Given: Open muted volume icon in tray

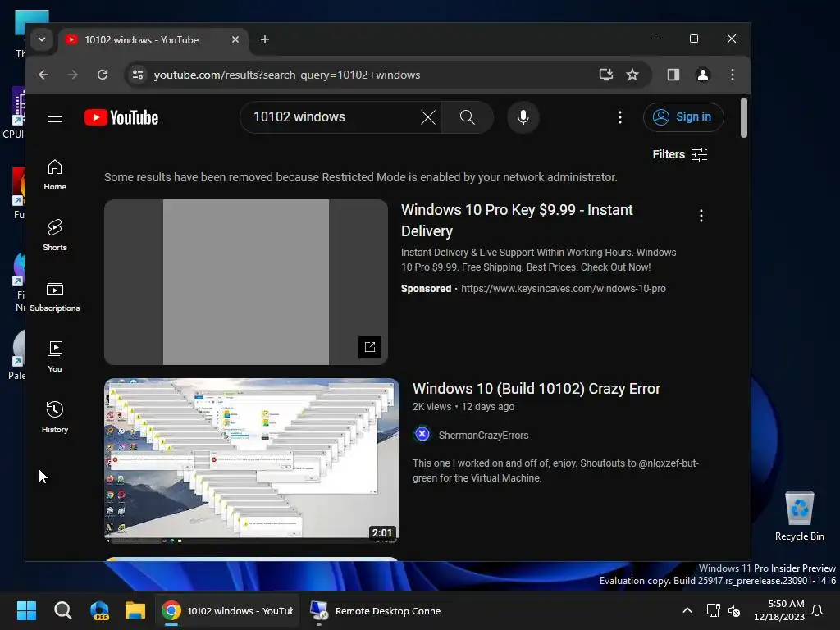Looking at the screenshot, I should tap(734, 610).
